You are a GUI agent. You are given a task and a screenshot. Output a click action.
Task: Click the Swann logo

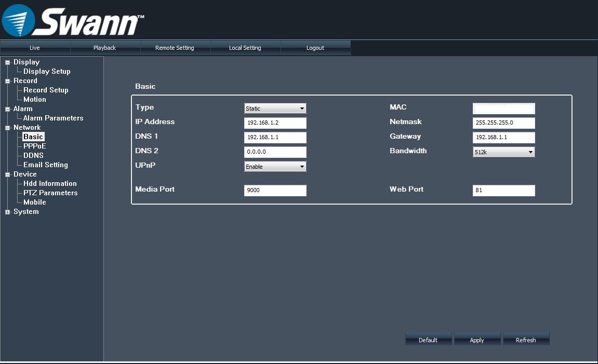click(72, 20)
